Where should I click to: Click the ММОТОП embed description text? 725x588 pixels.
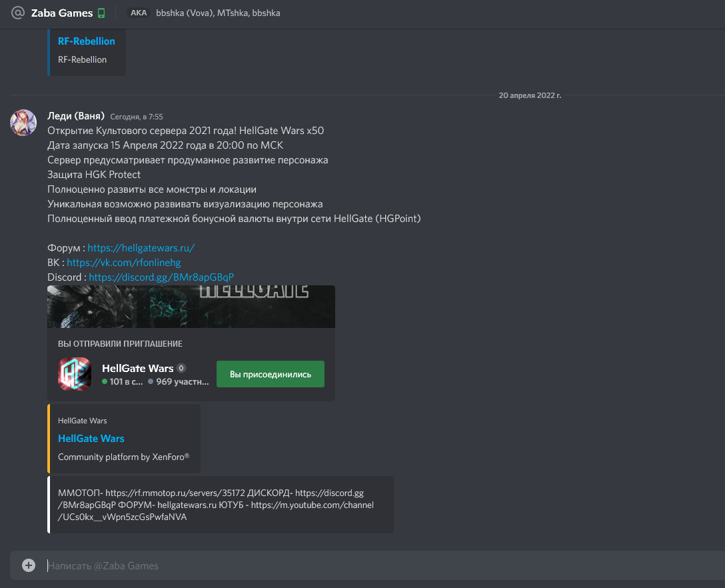point(216,505)
